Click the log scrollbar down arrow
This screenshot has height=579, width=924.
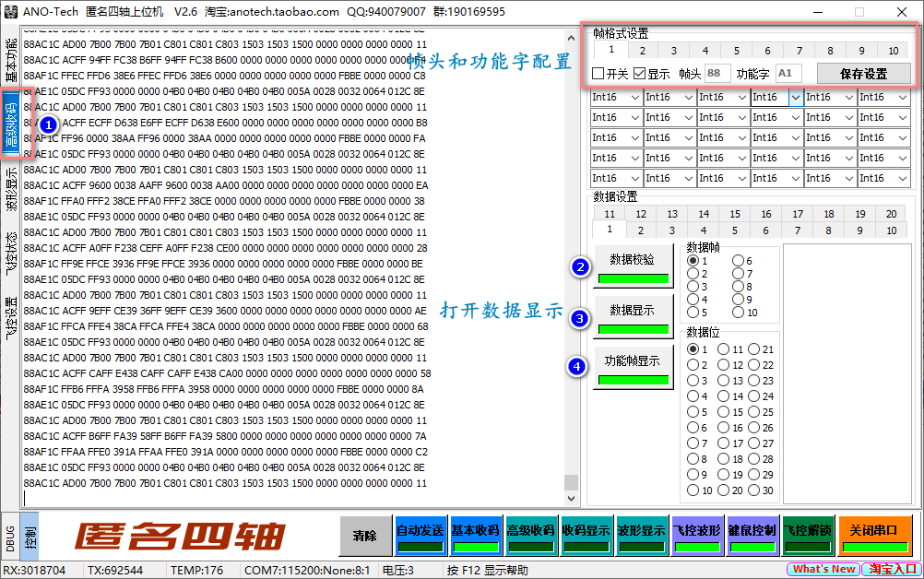(571, 498)
